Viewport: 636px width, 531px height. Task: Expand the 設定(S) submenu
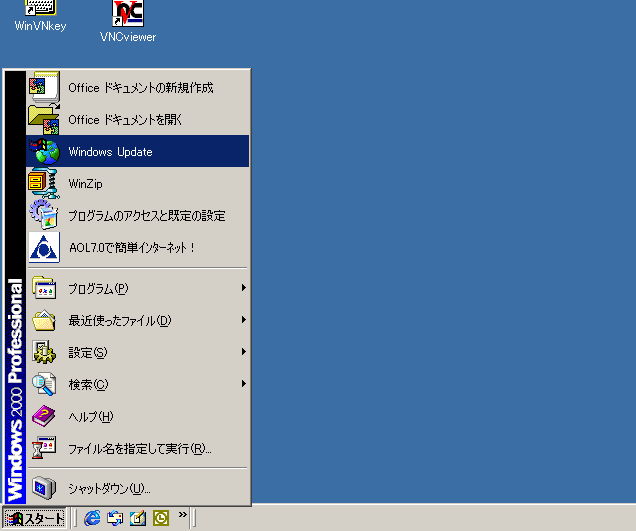138,353
